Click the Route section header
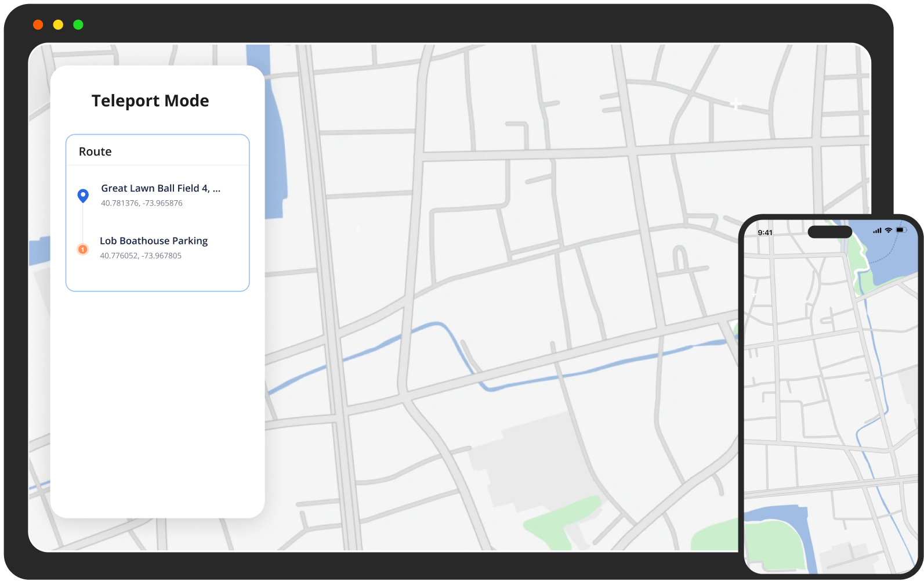The width and height of the screenshot is (924, 584). (x=95, y=152)
